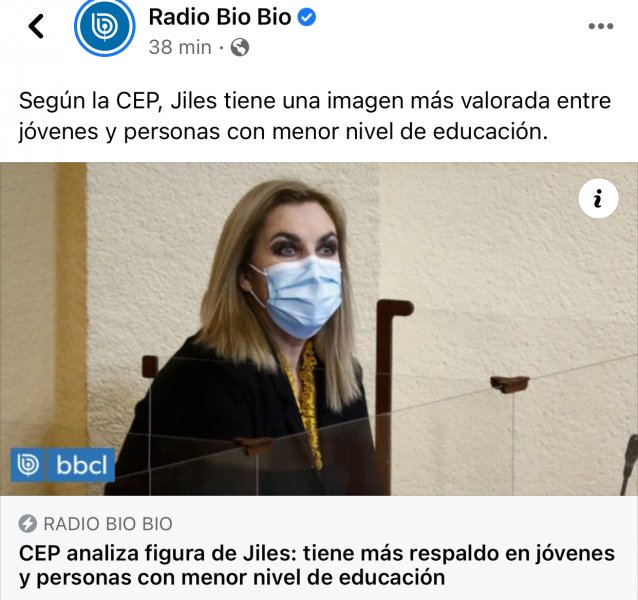
Task: Tap the info icon on image
Action: [x=598, y=198]
